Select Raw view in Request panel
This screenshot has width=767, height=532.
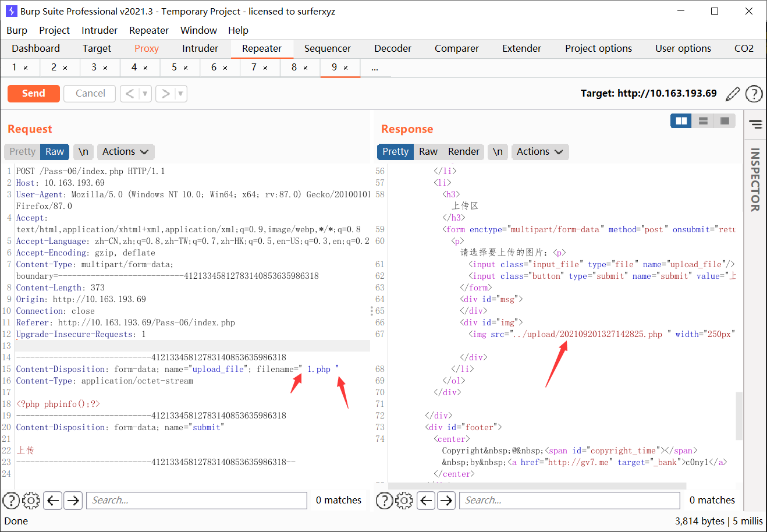coord(55,151)
